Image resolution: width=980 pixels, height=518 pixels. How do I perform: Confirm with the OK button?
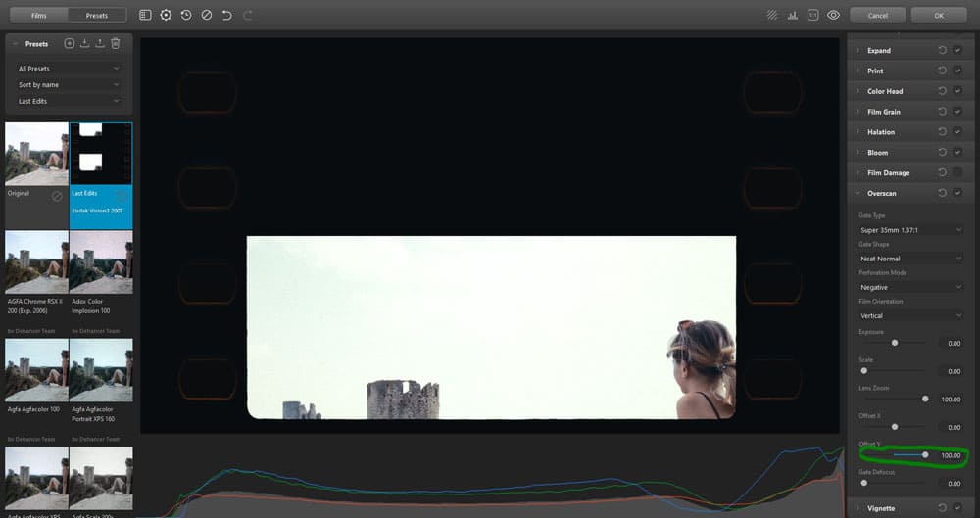pos(939,15)
